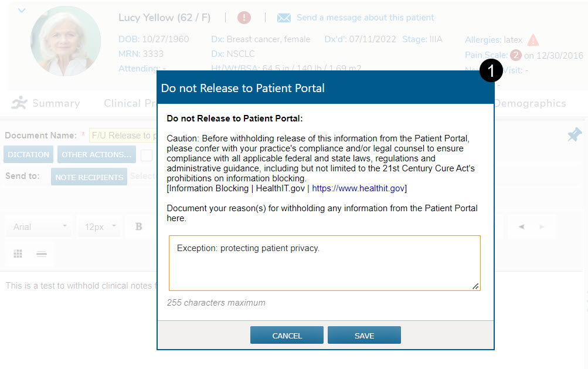588x369 pixels.
Task: Click the left arrow editor icon
Action: 521,226
